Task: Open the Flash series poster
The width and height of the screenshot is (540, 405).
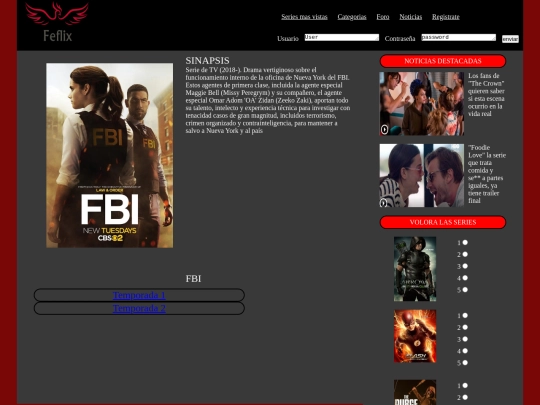Action: [415, 336]
